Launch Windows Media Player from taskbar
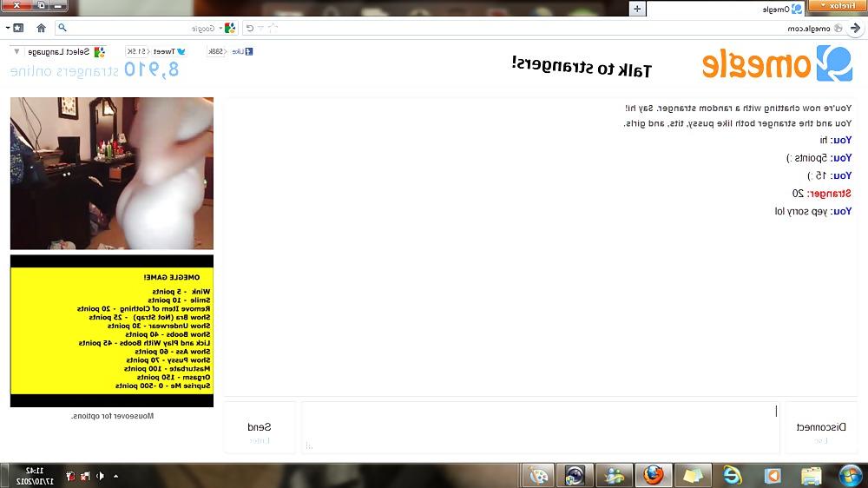This screenshot has width=868, height=488. (773, 476)
